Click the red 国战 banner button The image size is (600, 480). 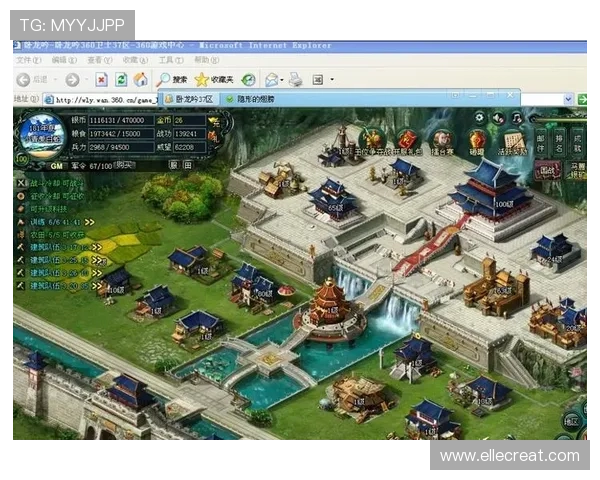(x=547, y=170)
